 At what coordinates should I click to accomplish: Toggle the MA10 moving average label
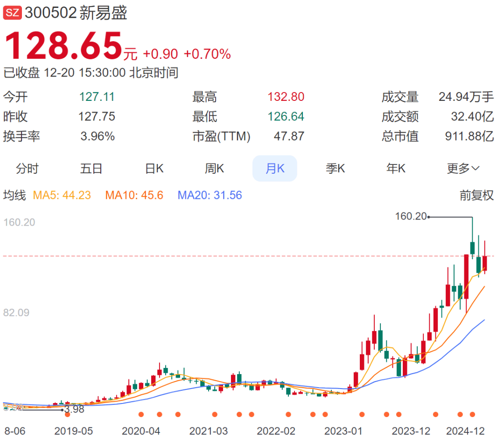134,195
